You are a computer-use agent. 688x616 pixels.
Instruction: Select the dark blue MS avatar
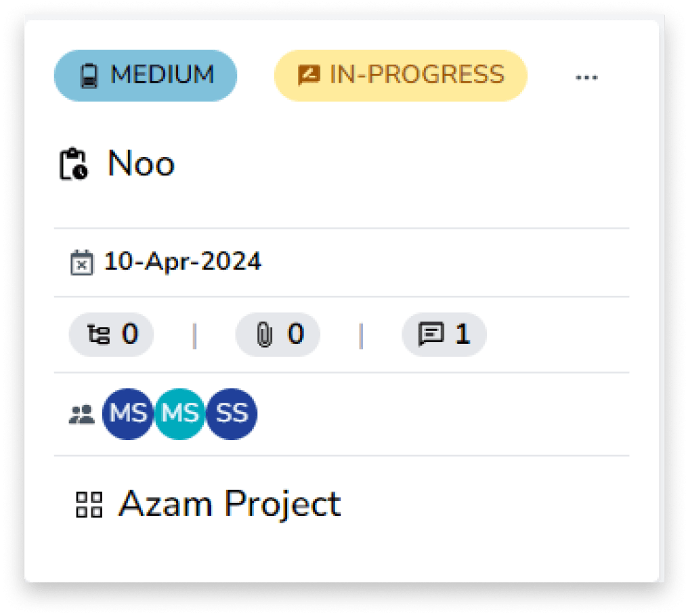click(x=127, y=414)
